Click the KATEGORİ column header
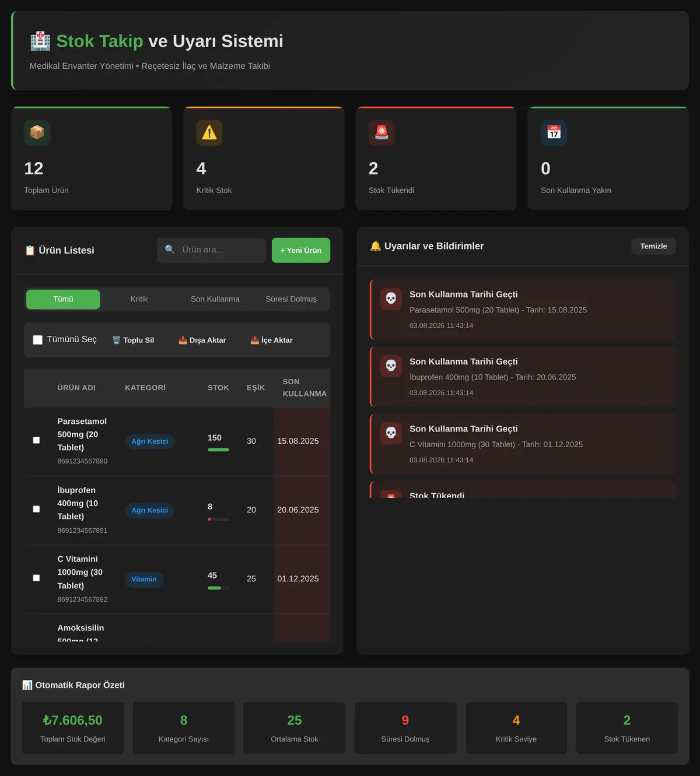Image resolution: width=700 pixels, height=776 pixels. pos(145,388)
